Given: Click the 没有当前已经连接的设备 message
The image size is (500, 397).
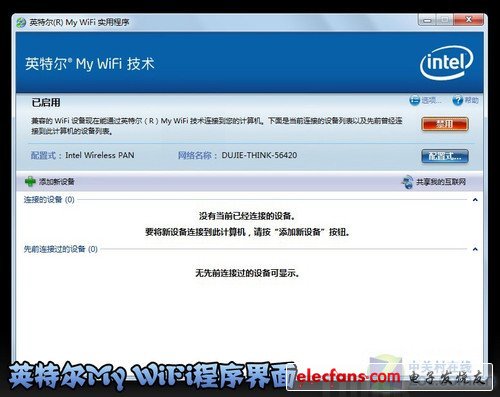Looking at the screenshot, I should coord(247,216).
